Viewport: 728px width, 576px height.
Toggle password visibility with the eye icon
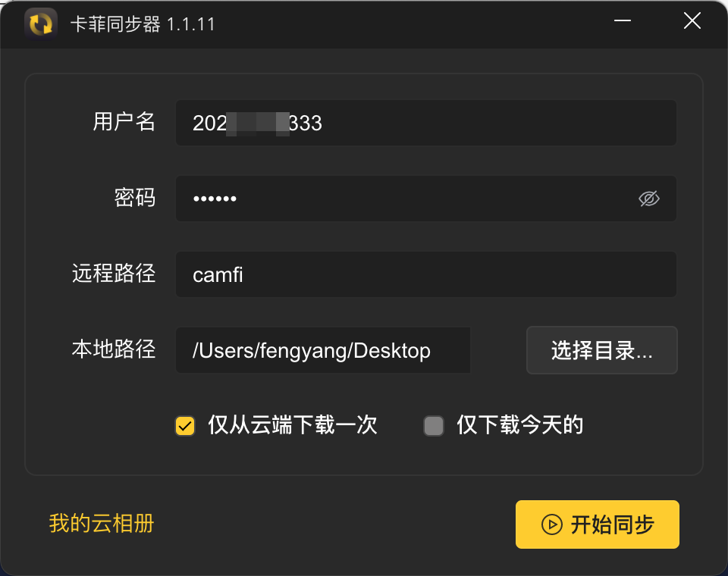click(648, 199)
